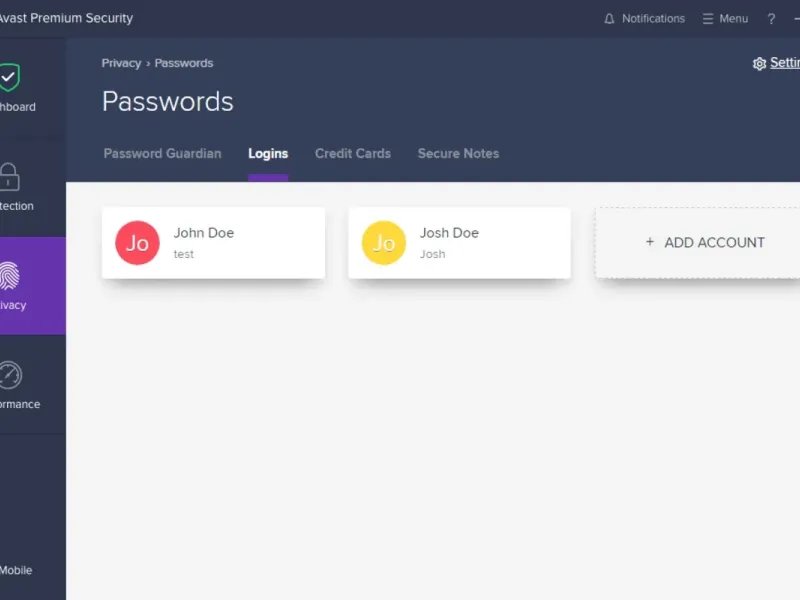Switch to the Password Guardian tab
This screenshot has height=600, width=800.
[162, 154]
